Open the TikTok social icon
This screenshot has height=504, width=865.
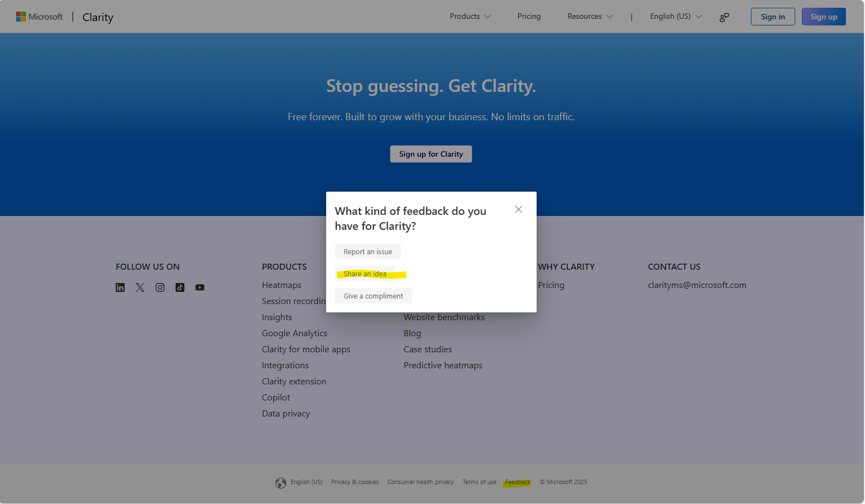(180, 287)
